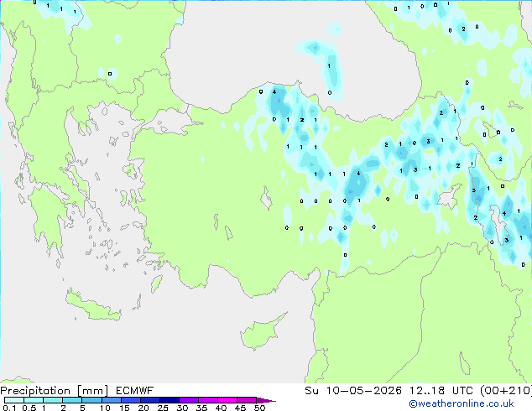The width and height of the screenshot is (532, 411).
Task: Click the 'Su 10-05-2026' date text
Action: (x=353, y=391)
